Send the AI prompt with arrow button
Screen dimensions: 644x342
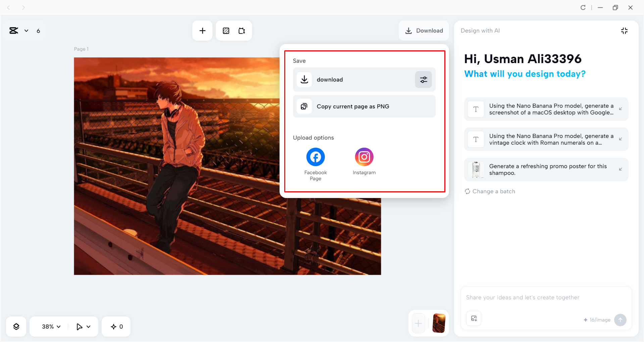coord(620,320)
